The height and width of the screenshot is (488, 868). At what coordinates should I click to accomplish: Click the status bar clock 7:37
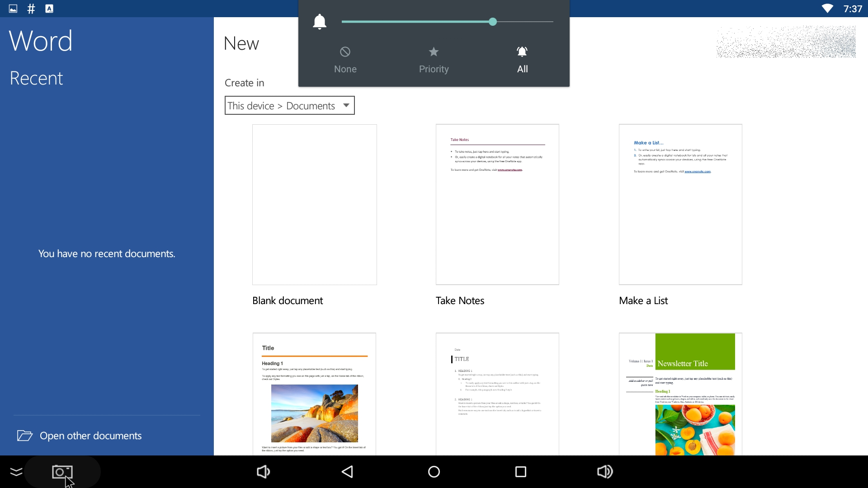point(853,9)
